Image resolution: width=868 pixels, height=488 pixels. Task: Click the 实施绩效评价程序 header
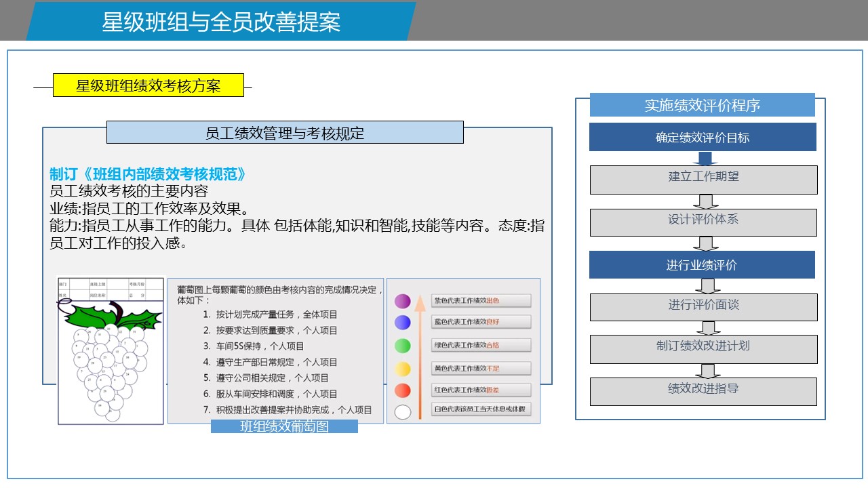tap(702, 105)
